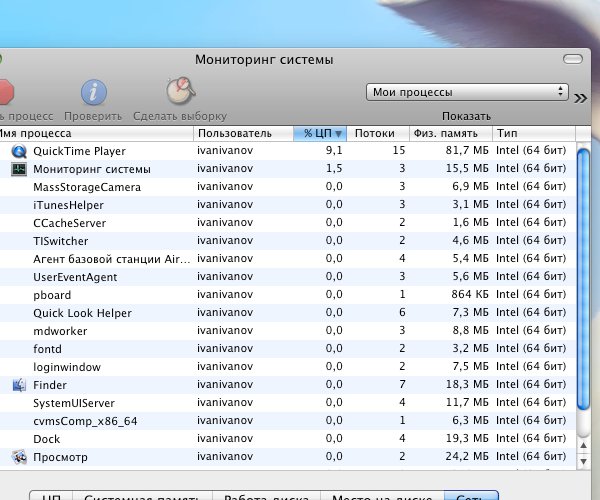
Task: Select the Finder process name
Action: (50, 385)
